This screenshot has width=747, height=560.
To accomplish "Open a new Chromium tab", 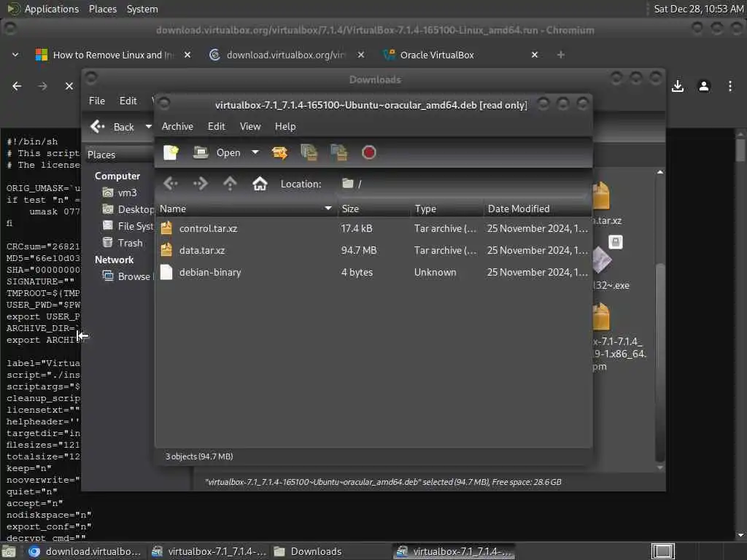I will [561, 55].
